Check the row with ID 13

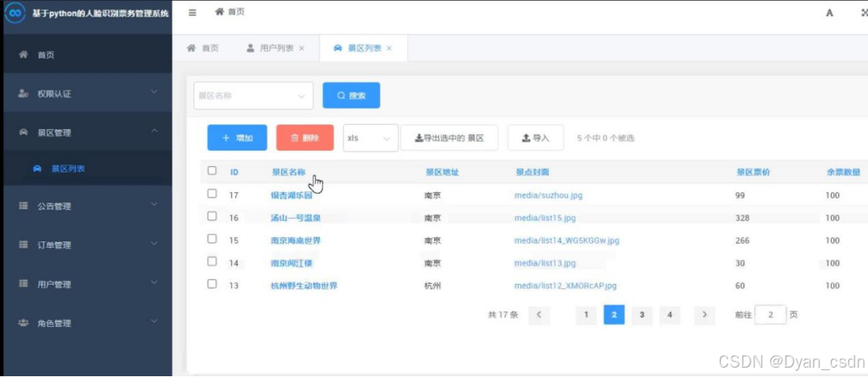pyautogui.click(x=212, y=284)
